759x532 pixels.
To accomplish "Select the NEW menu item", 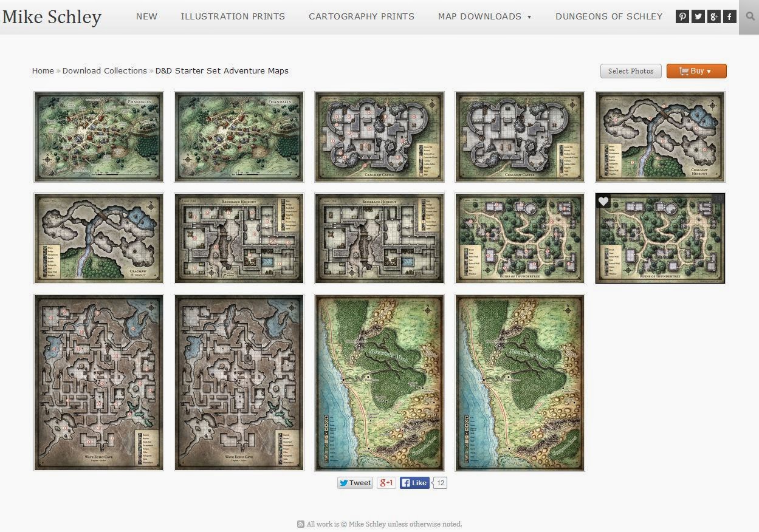I will click(x=146, y=16).
